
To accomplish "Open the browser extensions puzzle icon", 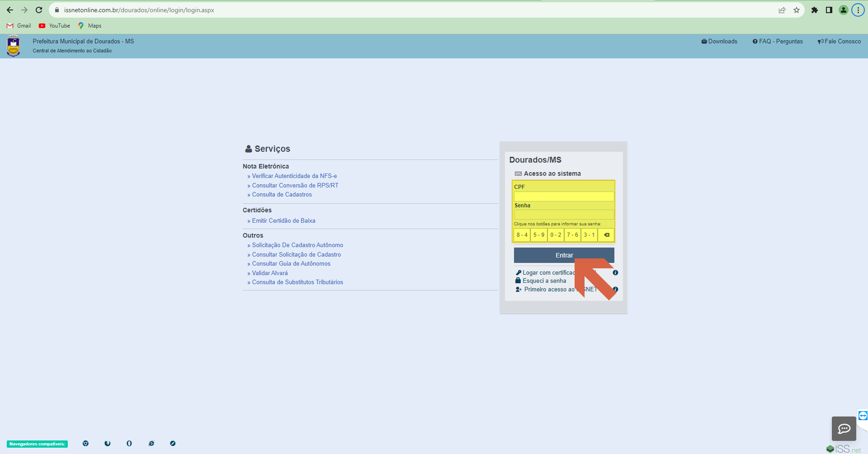I will (815, 10).
